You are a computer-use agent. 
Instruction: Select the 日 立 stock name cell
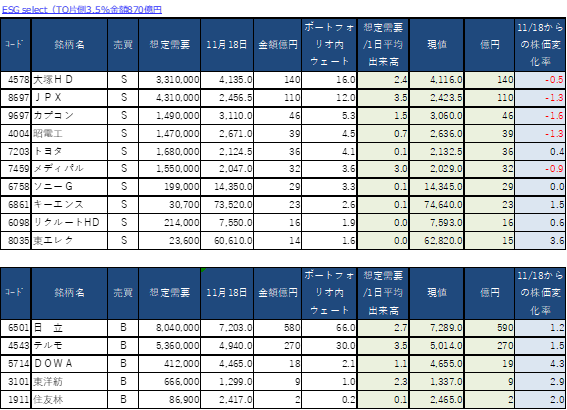pyautogui.click(x=69, y=328)
